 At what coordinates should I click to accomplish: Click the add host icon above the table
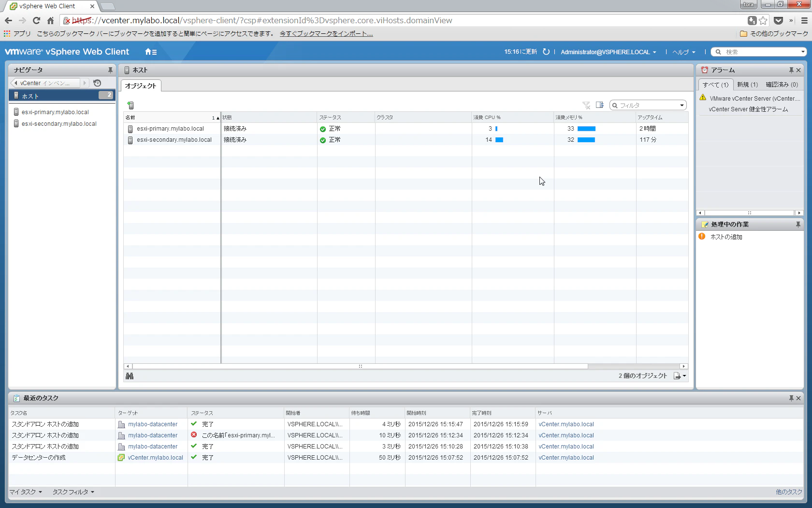(x=130, y=105)
